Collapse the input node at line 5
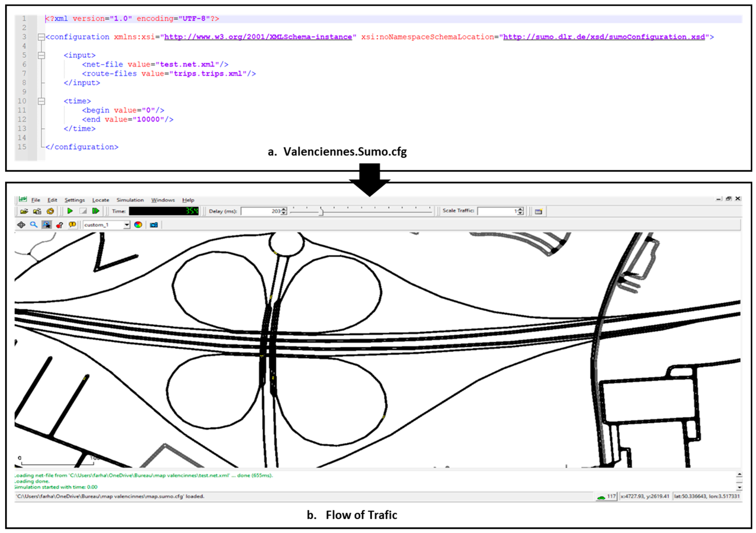 pyautogui.click(x=41, y=55)
